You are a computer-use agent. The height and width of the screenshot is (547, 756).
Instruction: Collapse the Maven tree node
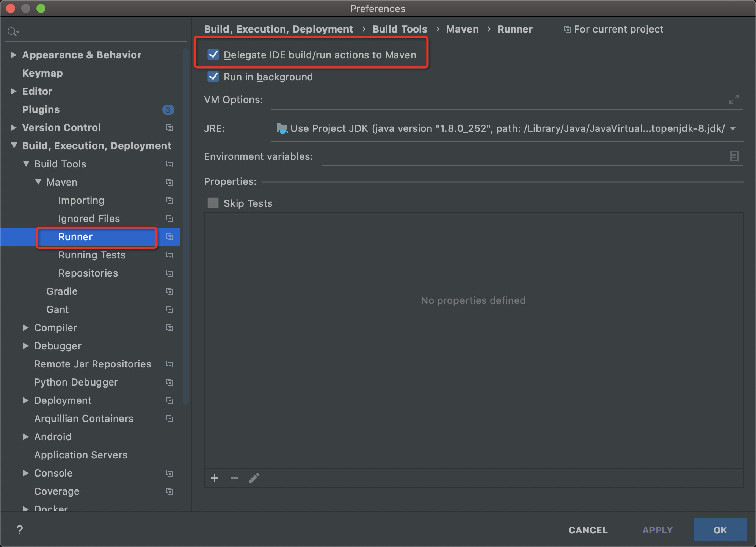[38, 182]
